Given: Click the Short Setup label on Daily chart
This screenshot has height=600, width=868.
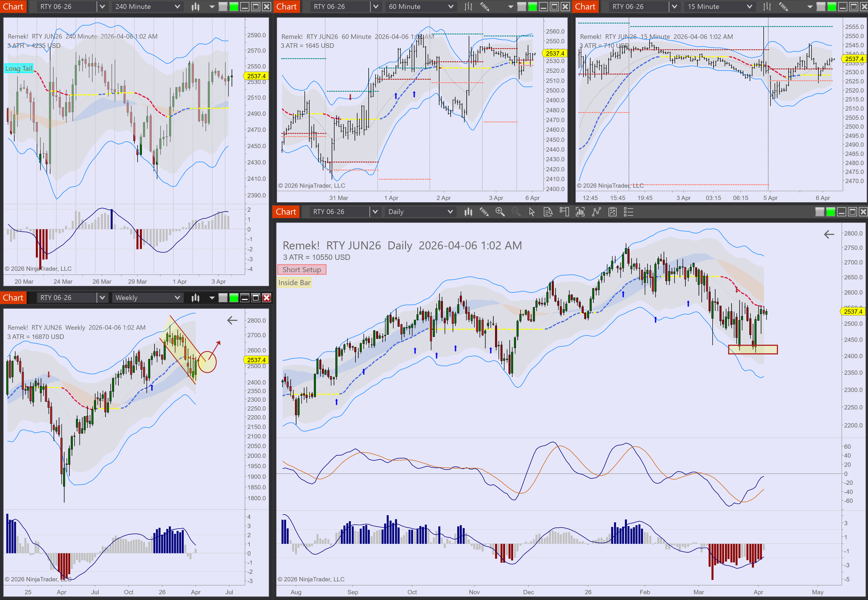Looking at the screenshot, I should coord(302,270).
